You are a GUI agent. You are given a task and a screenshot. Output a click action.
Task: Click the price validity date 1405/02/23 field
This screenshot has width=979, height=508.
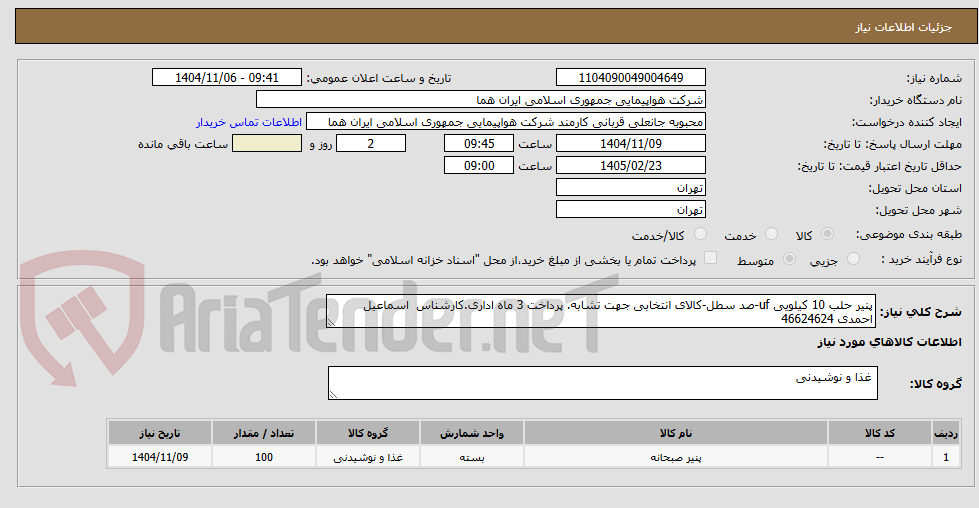coord(631,165)
